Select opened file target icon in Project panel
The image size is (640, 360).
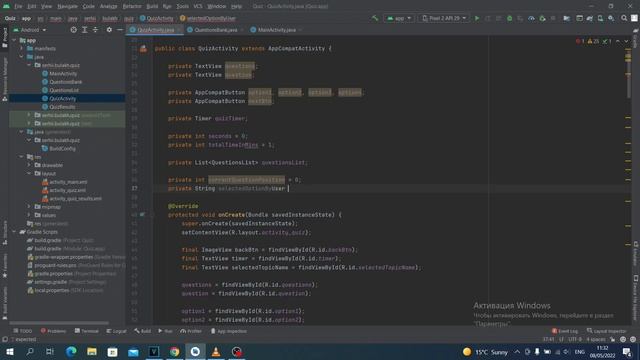[73, 30]
